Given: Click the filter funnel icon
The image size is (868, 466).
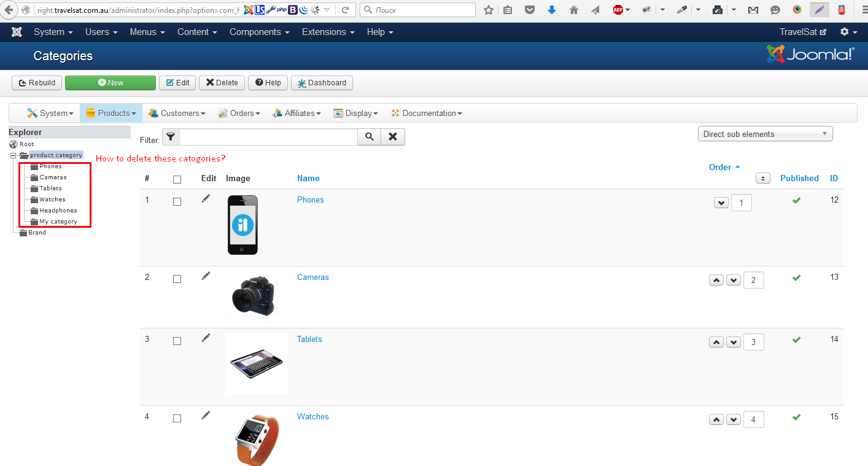Looking at the screenshot, I should (171, 137).
